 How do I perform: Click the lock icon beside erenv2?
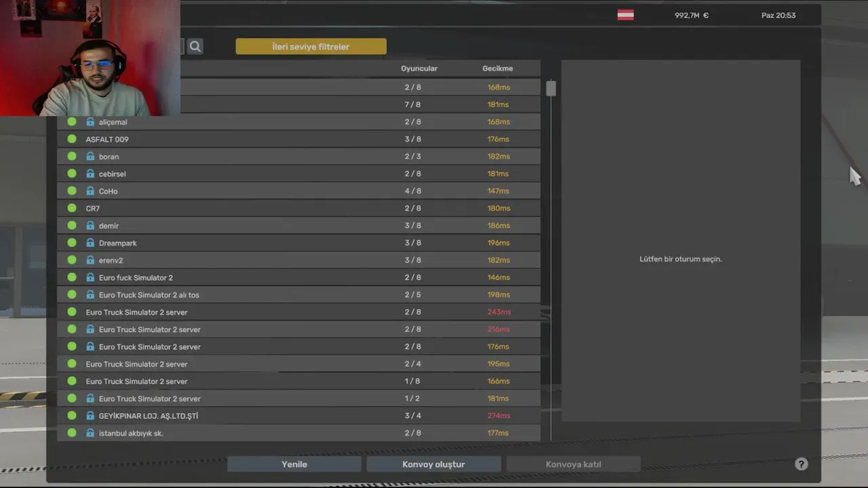(90, 260)
